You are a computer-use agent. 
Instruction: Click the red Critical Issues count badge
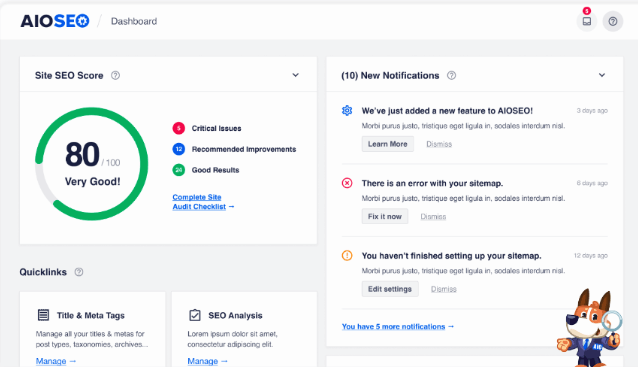point(179,128)
